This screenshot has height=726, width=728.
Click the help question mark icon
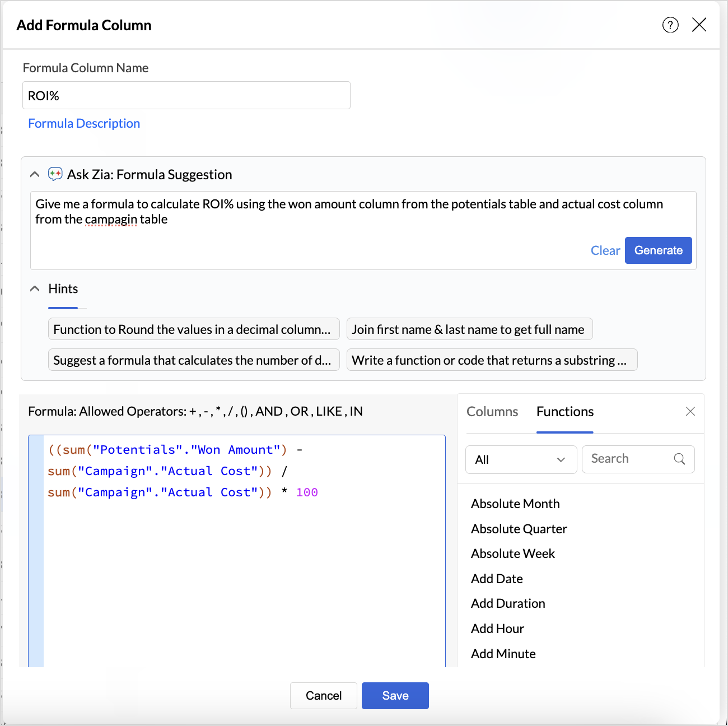tap(670, 25)
